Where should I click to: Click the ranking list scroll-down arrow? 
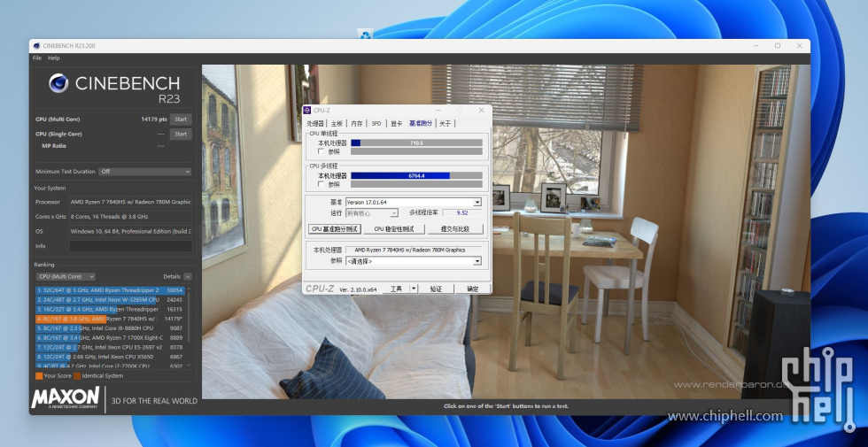(x=189, y=365)
